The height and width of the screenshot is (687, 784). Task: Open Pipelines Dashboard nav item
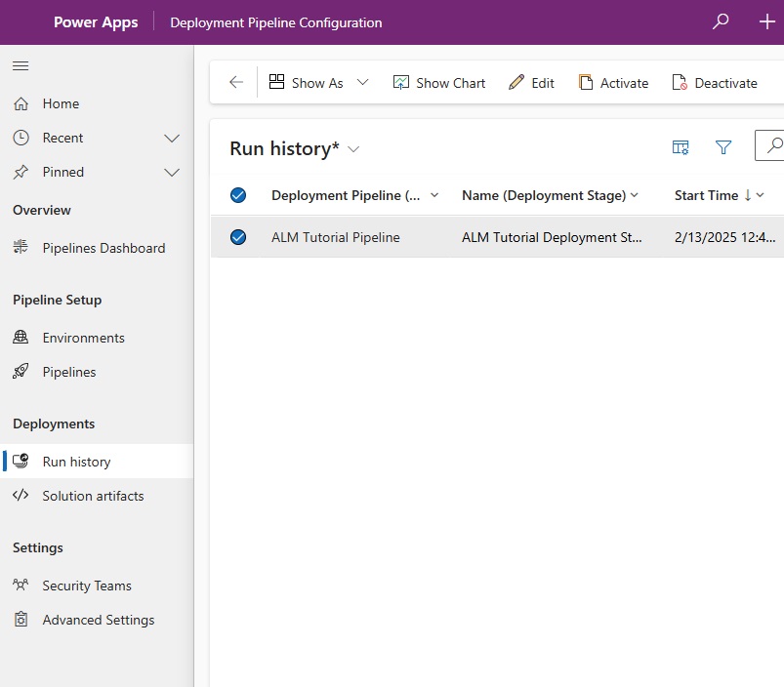pyautogui.click(x=97, y=248)
